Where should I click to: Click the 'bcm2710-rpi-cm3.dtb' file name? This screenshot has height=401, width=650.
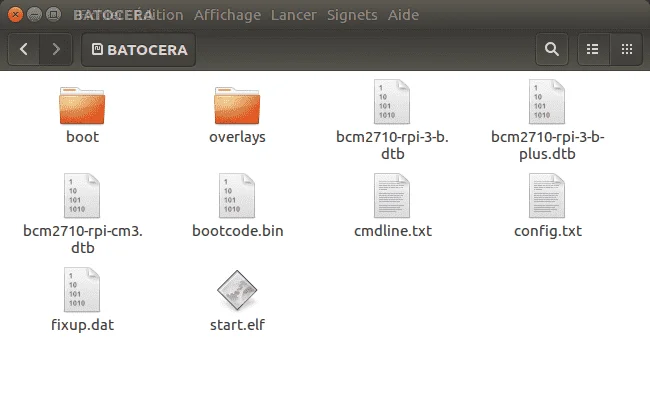tap(82, 239)
